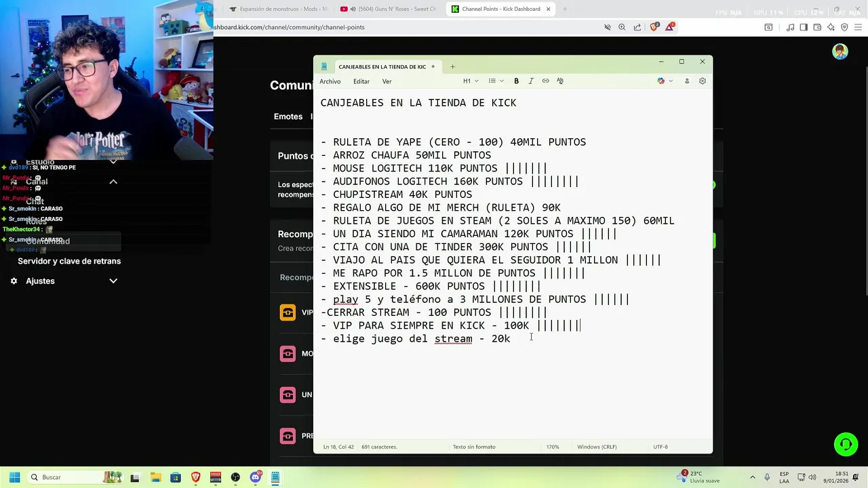Click the zoom magnifier icon in address bar
868x488 pixels.
pos(622,27)
